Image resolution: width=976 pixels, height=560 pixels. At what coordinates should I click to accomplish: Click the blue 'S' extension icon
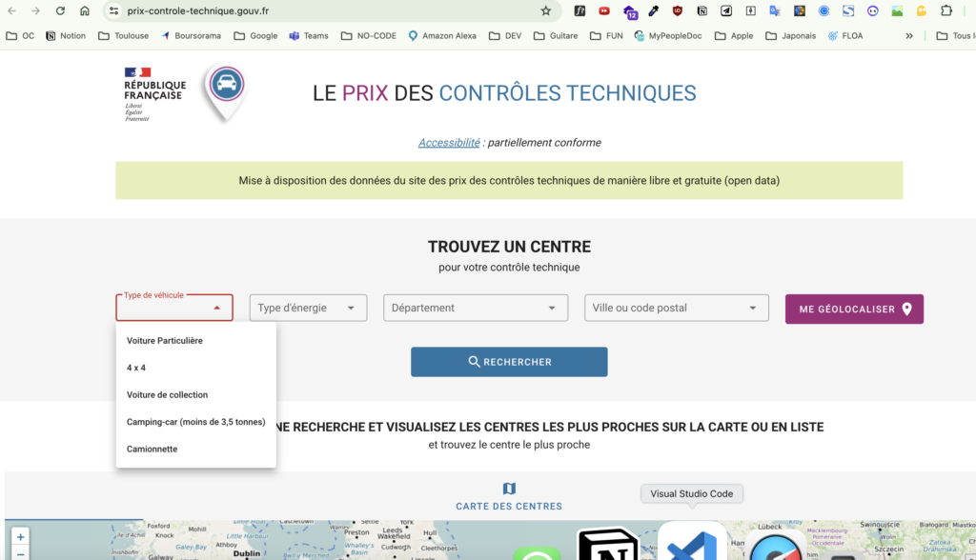(848, 10)
